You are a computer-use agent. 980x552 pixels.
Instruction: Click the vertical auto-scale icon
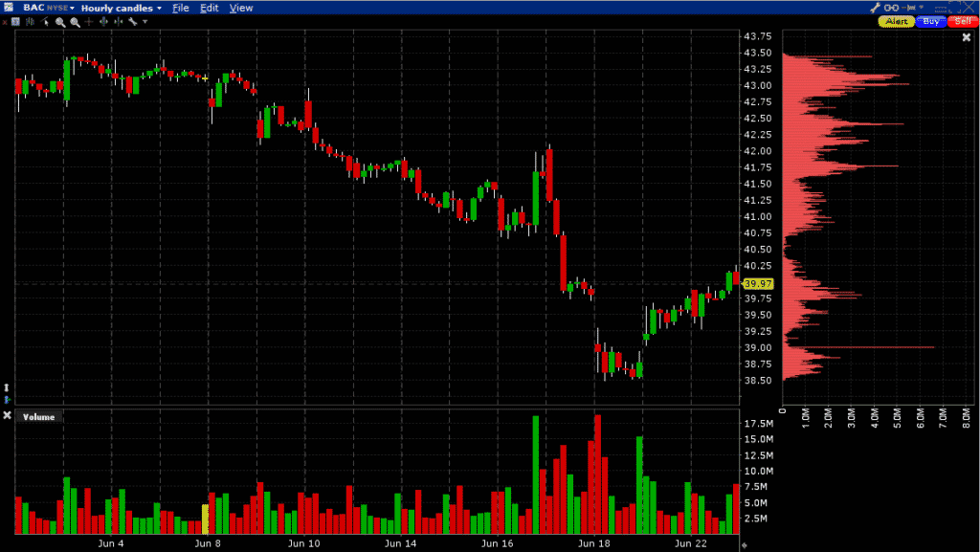(x=103, y=20)
